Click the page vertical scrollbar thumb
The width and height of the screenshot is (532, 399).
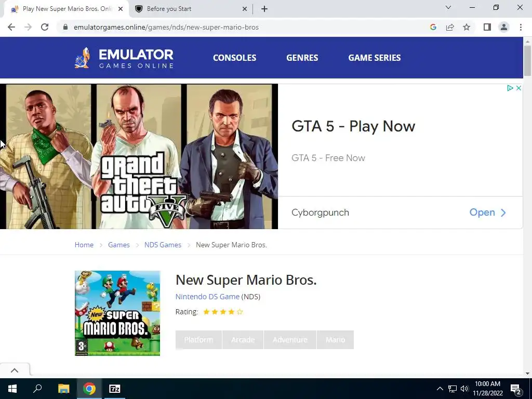pos(528,60)
